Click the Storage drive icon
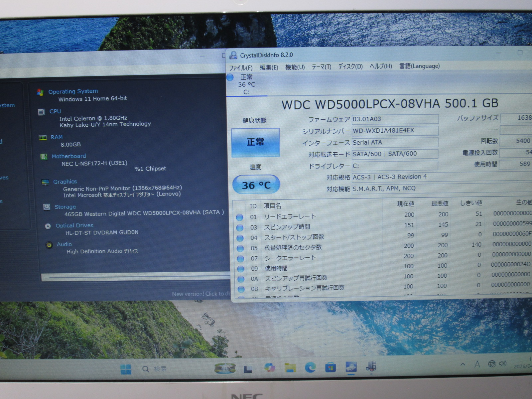The image size is (532, 399). tap(47, 207)
